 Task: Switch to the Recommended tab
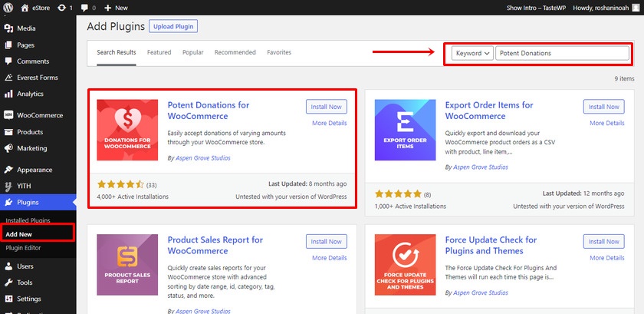[x=235, y=52]
